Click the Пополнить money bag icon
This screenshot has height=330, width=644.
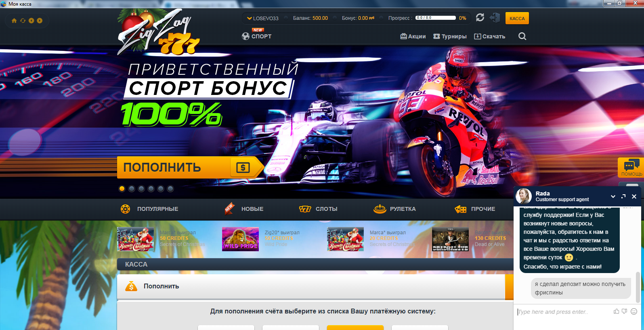[131, 286]
